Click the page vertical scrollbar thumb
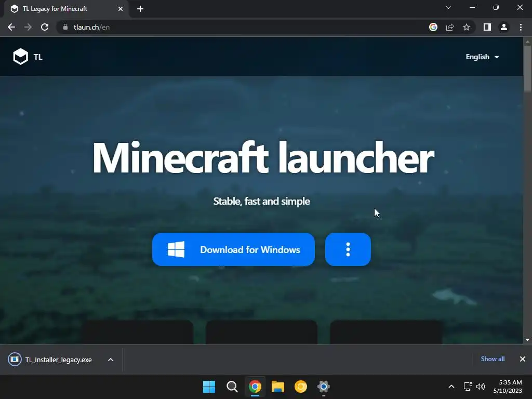 click(527, 69)
